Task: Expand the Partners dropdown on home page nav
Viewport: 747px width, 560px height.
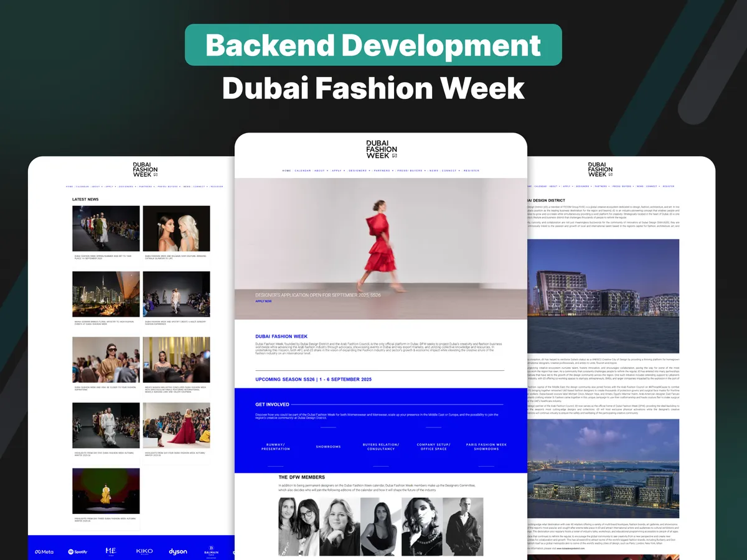Action: 384,170
